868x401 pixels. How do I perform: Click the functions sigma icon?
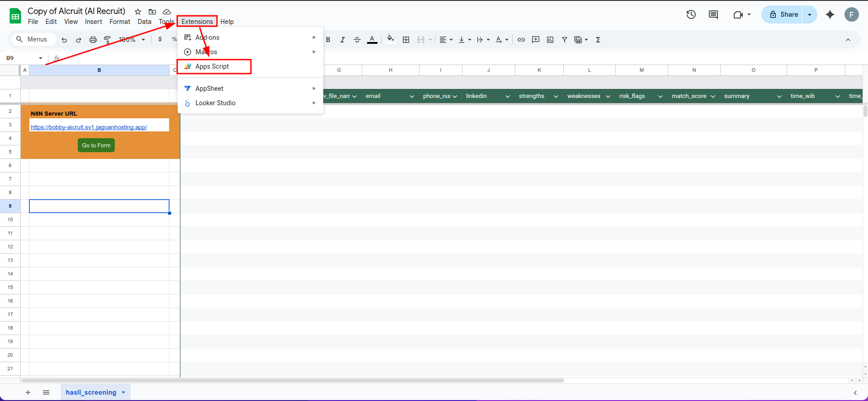click(x=598, y=40)
